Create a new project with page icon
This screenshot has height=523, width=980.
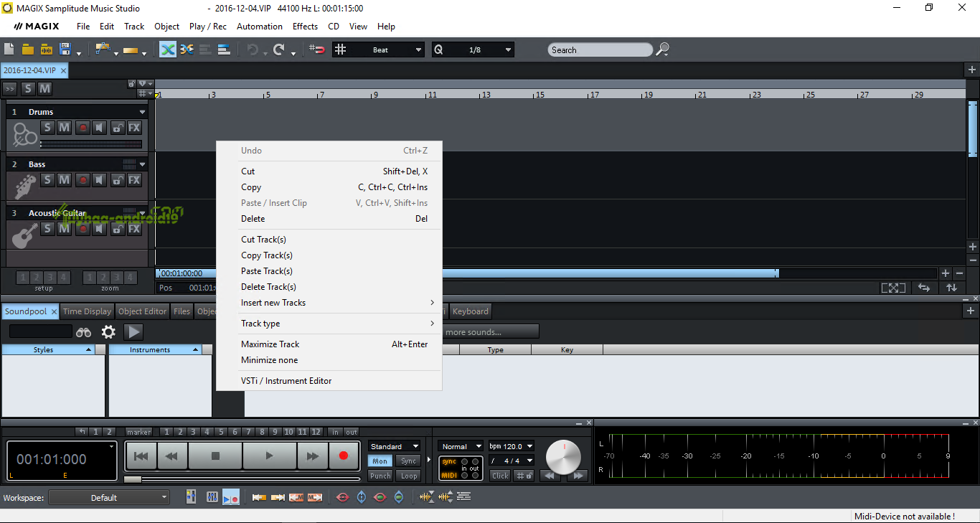9,50
